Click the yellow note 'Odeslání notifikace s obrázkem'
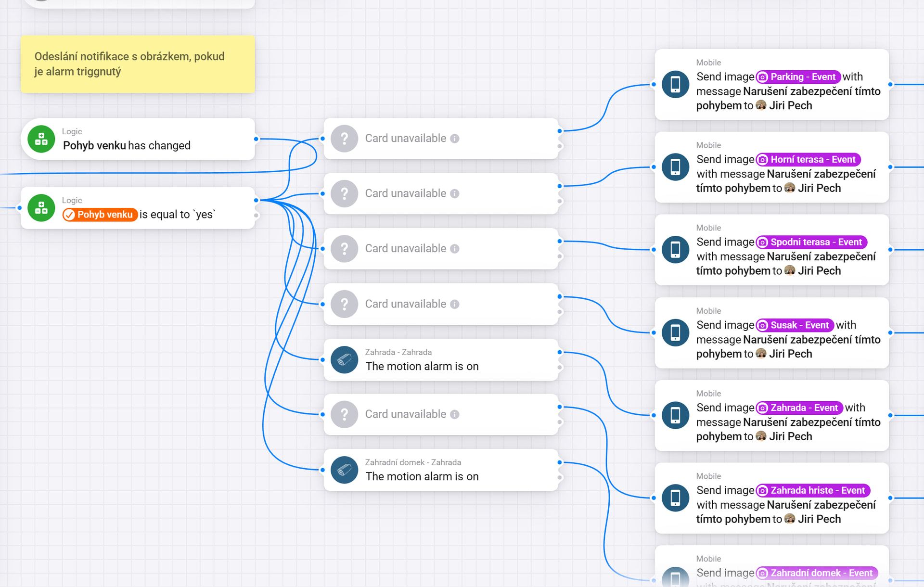Image resolution: width=924 pixels, height=587 pixels. point(138,64)
